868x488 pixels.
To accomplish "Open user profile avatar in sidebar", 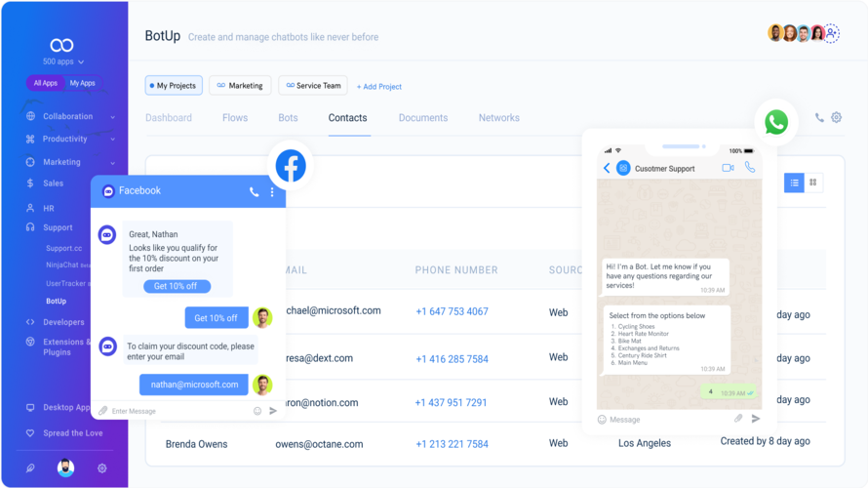I will coord(66,468).
